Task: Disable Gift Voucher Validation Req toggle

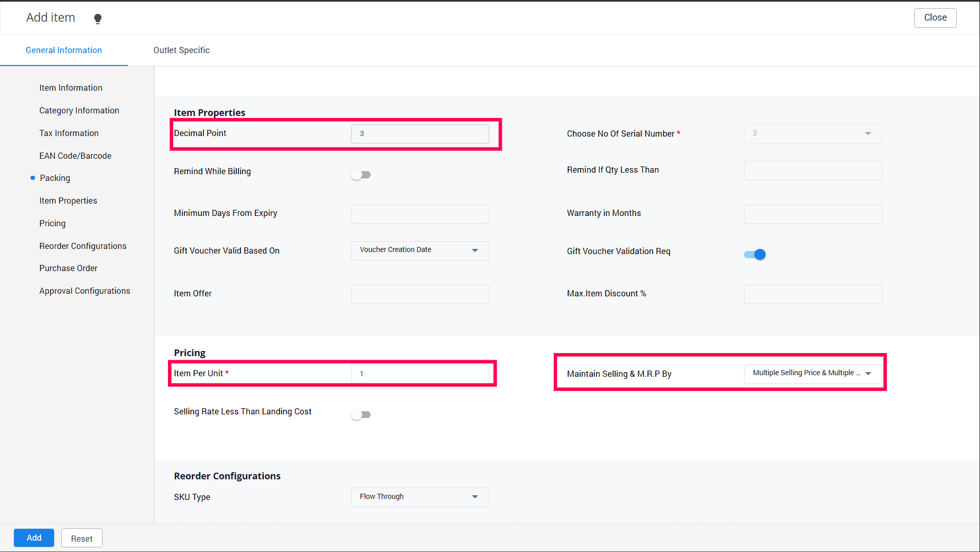Action: 755,254
